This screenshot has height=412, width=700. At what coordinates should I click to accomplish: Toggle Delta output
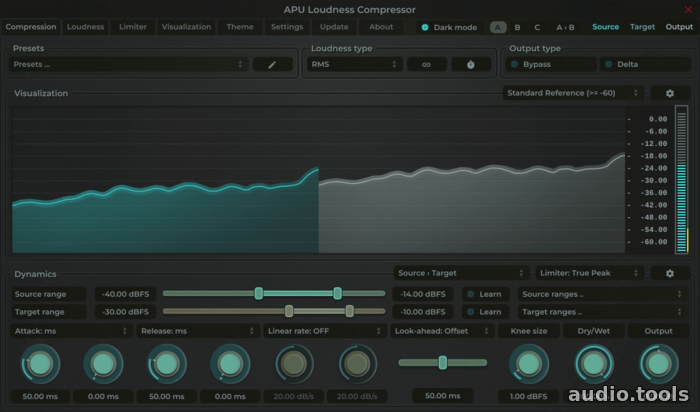pos(645,64)
